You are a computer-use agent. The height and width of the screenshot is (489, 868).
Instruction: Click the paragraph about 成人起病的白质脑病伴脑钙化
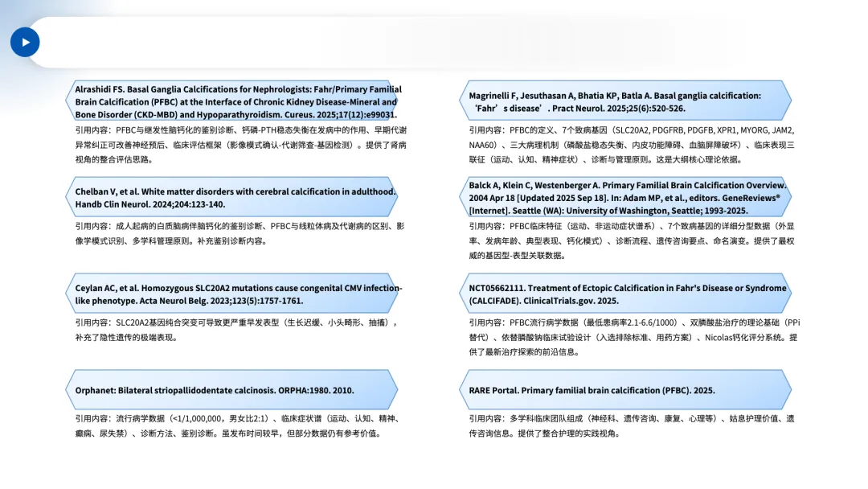point(240,233)
